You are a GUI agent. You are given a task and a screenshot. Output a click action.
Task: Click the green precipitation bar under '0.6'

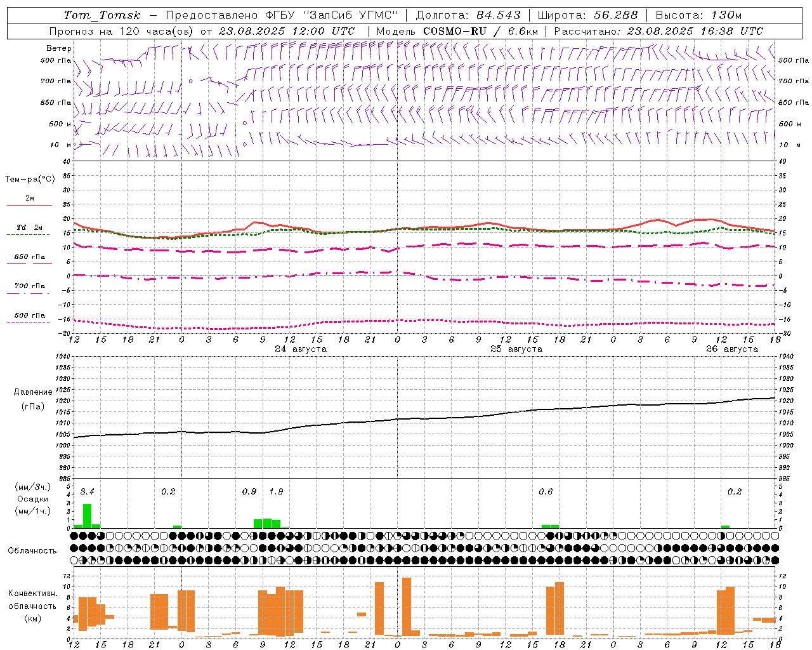click(x=550, y=526)
